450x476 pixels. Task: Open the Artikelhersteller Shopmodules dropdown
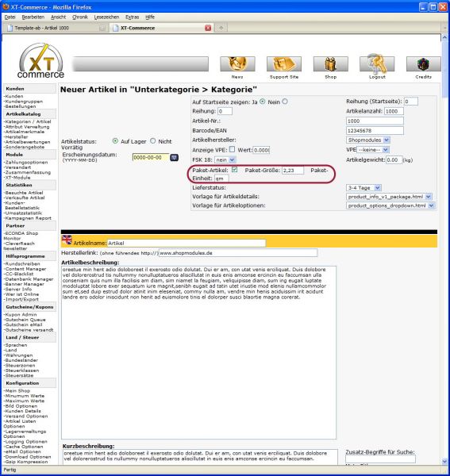pos(368,140)
